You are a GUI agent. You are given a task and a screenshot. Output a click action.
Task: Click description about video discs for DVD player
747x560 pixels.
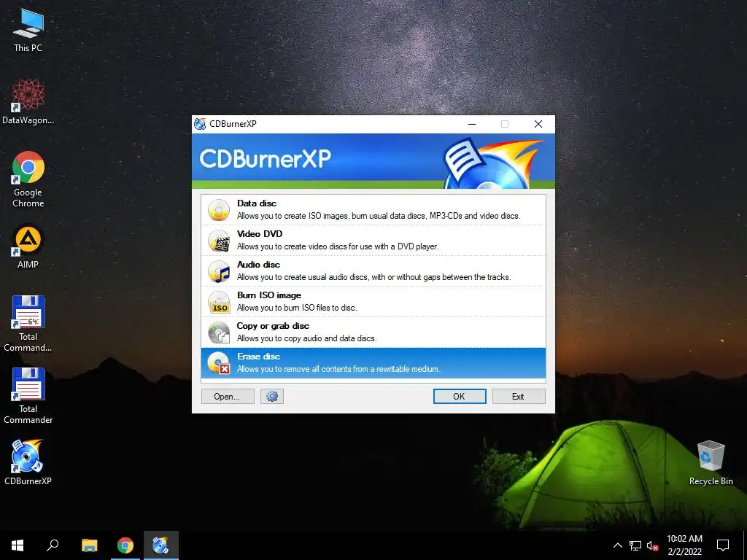click(x=338, y=246)
